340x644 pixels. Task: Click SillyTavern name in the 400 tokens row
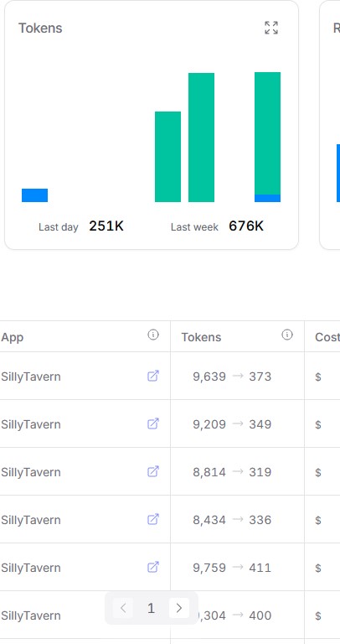pyautogui.click(x=31, y=615)
